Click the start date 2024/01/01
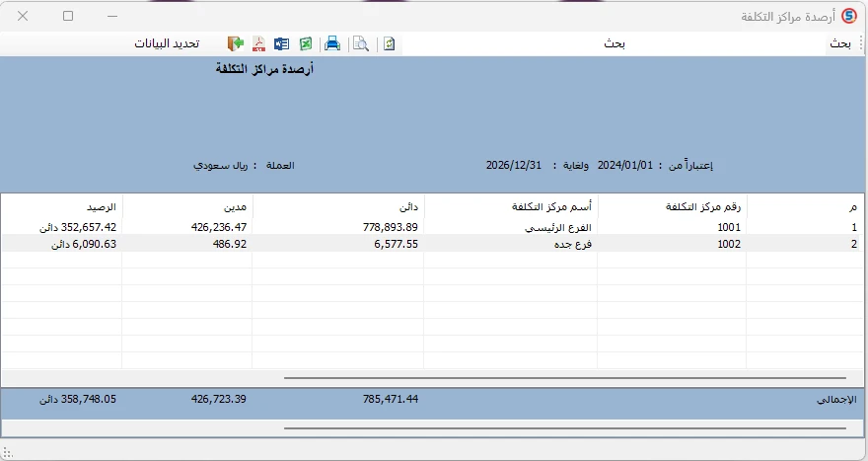868x461 pixels. coord(625,165)
